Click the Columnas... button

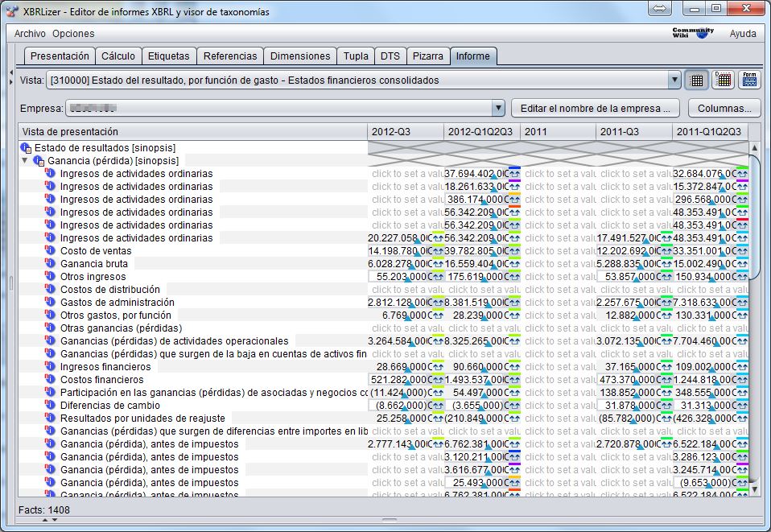point(724,108)
